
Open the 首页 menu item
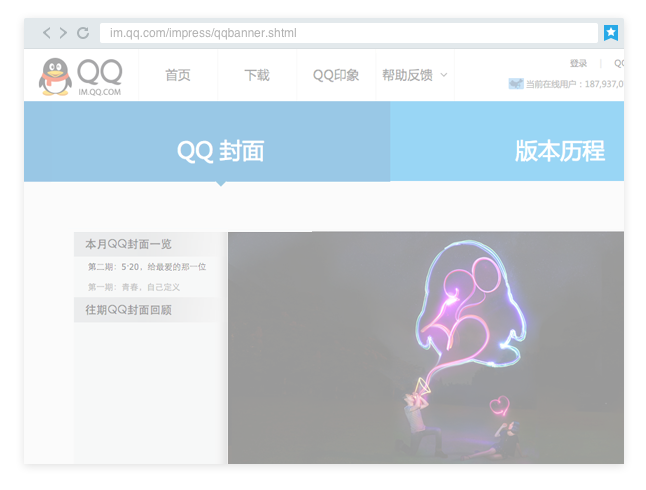(178, 75)
